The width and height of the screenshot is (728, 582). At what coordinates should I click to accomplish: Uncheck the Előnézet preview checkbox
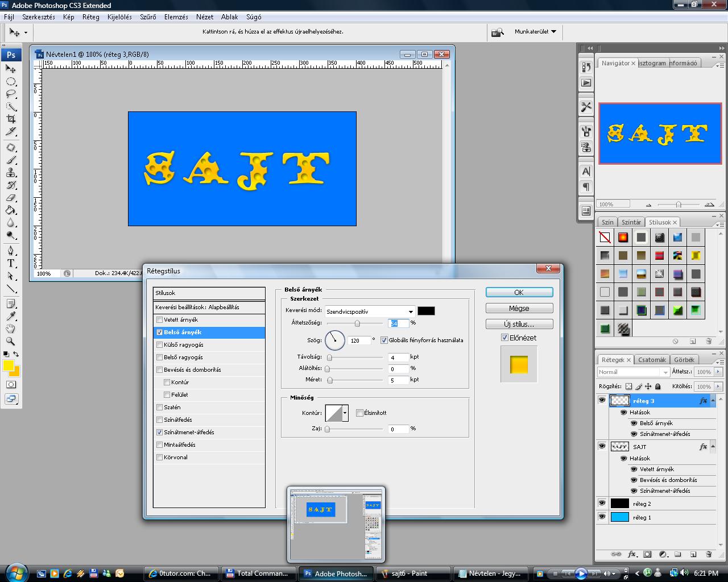[504, 338]
